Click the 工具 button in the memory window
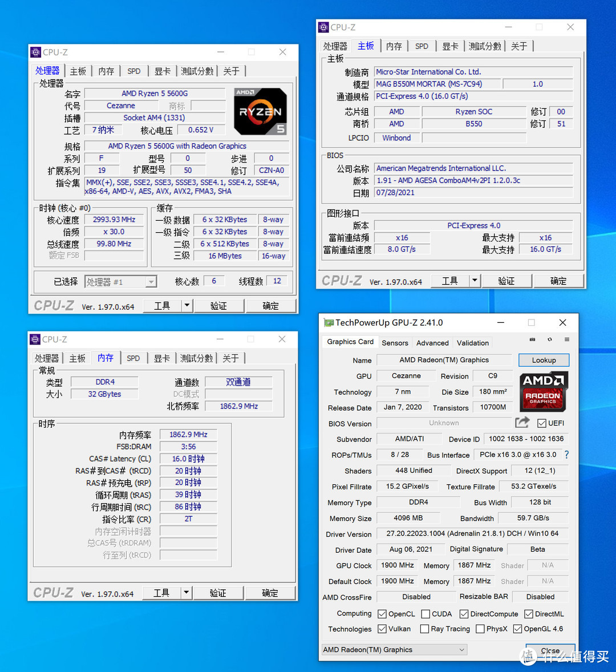This screenshot has height=672, width=616. 161,593
